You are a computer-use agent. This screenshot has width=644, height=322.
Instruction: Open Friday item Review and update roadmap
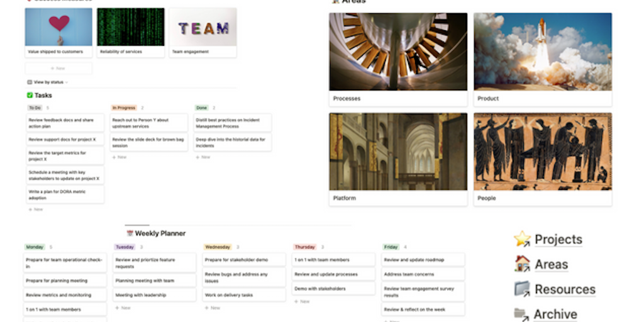click(423, 260)
